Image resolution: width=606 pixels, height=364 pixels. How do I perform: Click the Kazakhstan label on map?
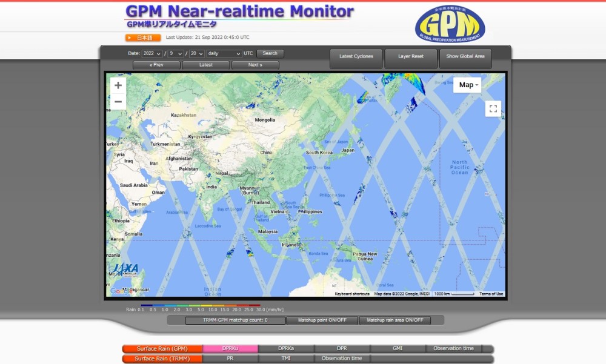pos(184,115)
